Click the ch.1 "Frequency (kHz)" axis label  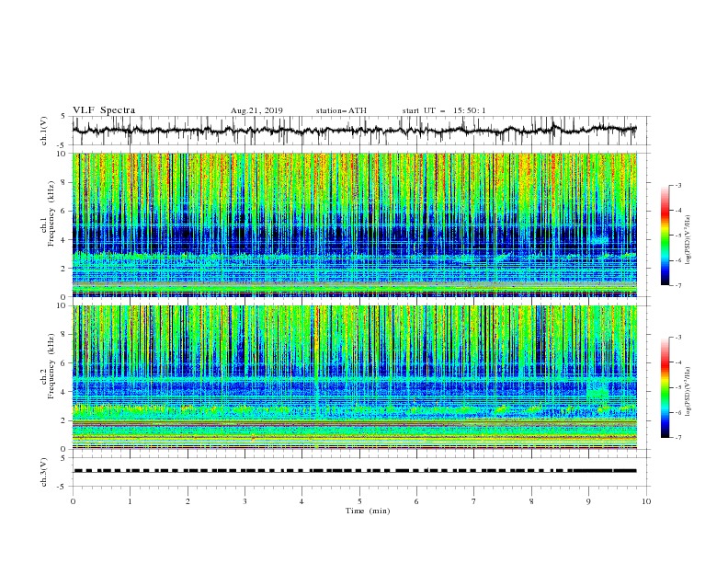click(51, 214)
